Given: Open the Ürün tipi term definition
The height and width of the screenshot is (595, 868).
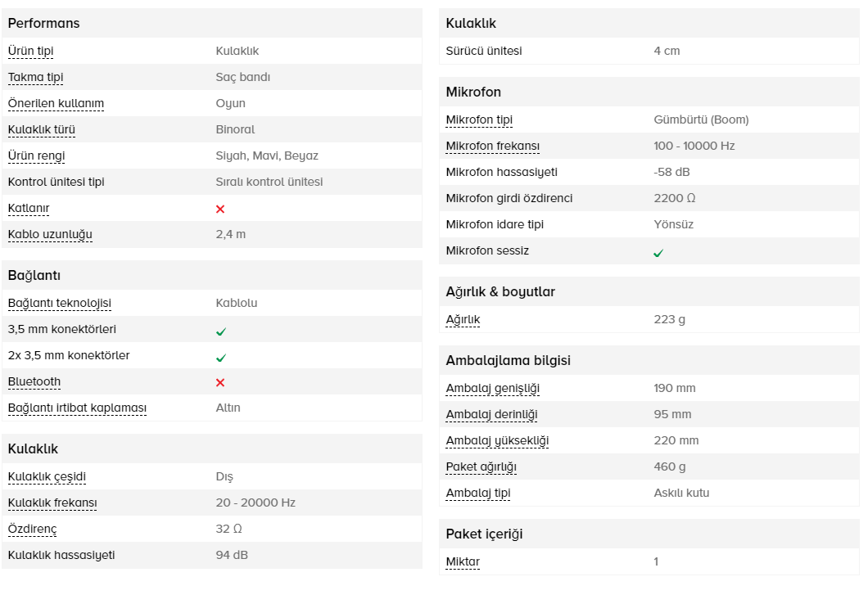Looking at the screenshot, I should (30, 51).
